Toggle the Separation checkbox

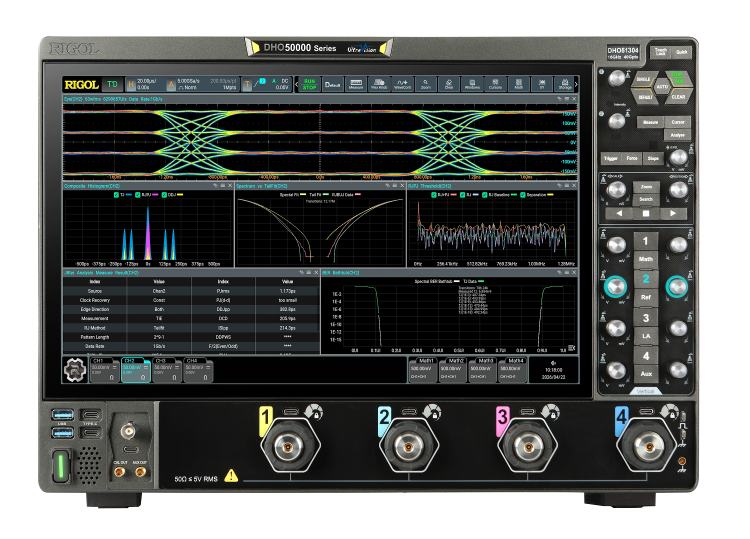point(523,195)
